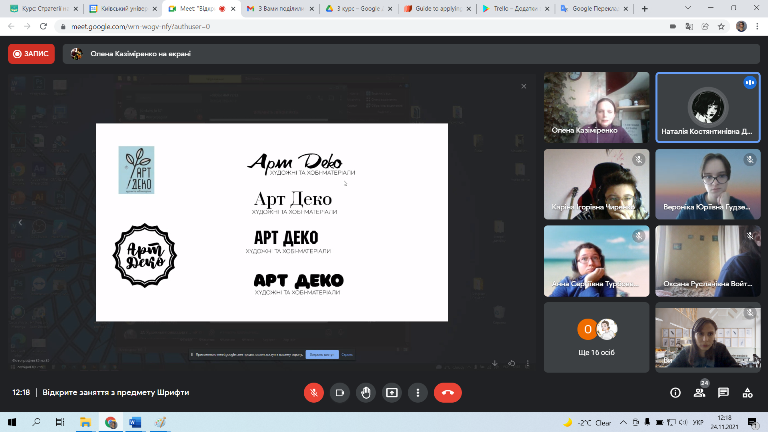Open the paint app icon on taskbar
Screen dimensions: 768x432
(160, 422)
